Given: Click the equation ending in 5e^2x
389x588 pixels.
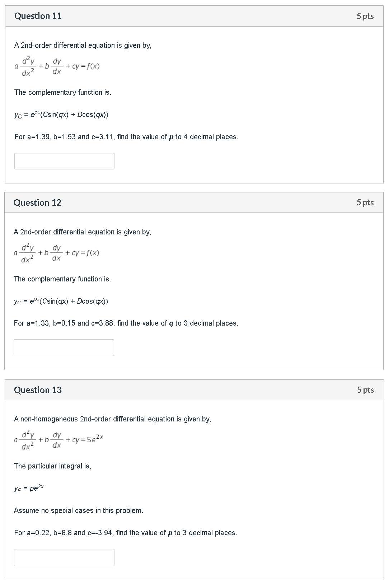Looking at the screenshot, I should click(x=58, y=440).
